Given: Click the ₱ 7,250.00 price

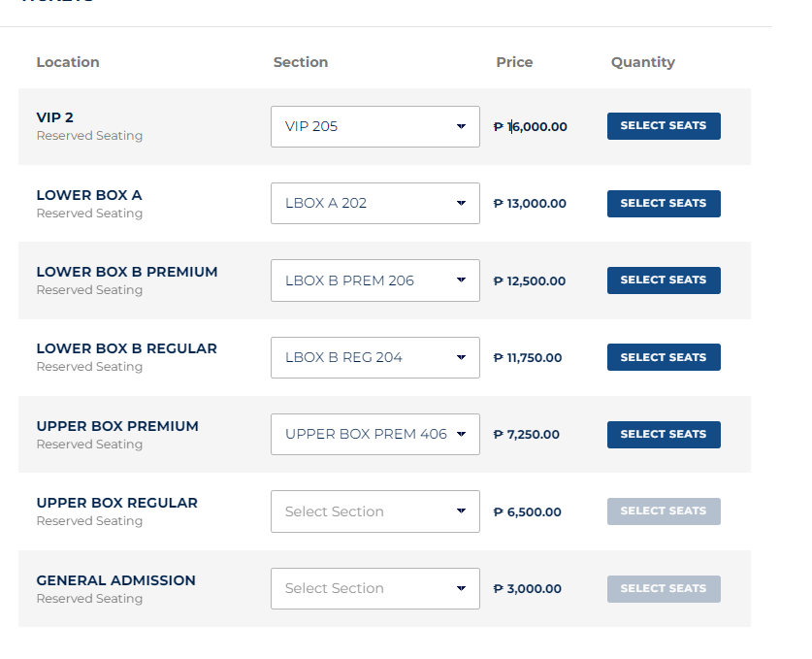Looking at the screenshot, I should pos(527,435).
